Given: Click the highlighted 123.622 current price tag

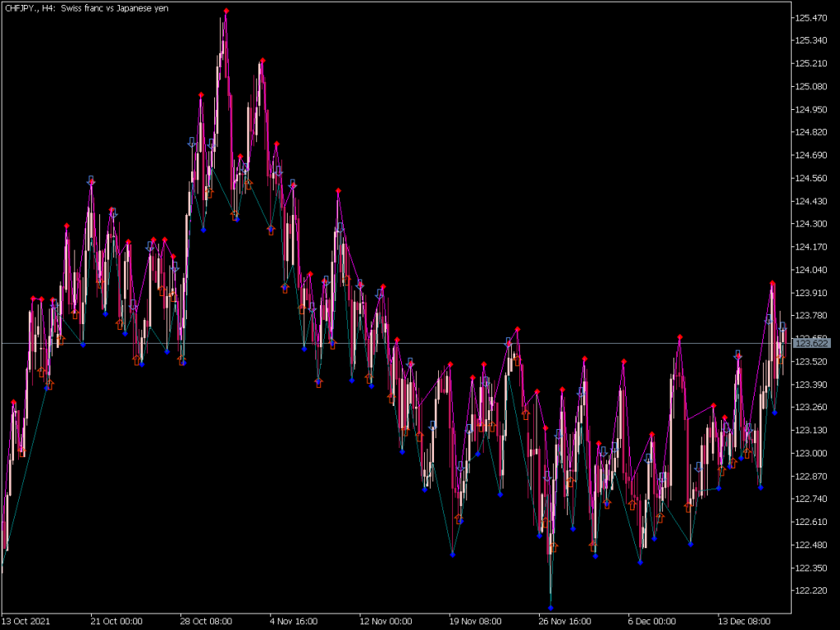Looking at the screenshot, I should (812, 345).
